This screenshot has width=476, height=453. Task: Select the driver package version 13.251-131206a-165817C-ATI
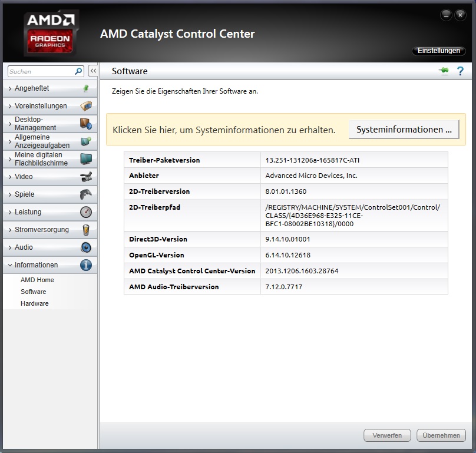(x=312, y=160)
